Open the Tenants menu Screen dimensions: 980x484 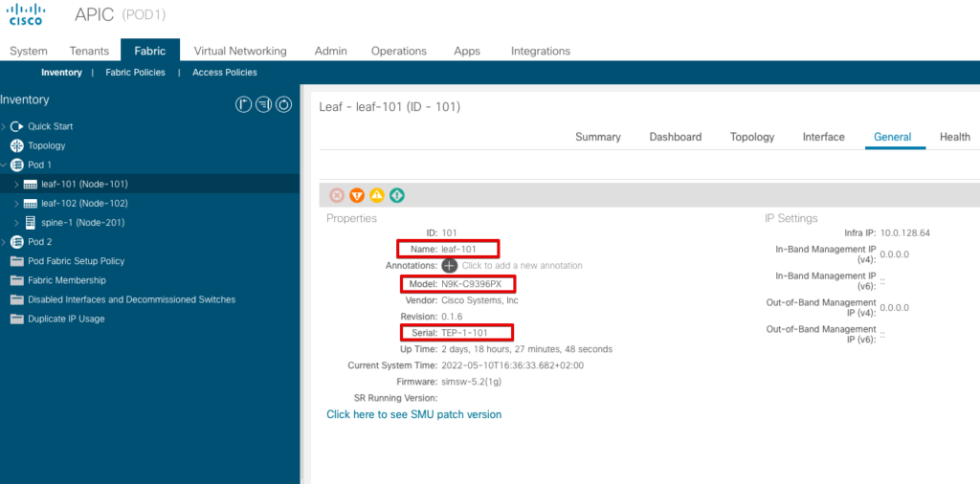coord(89,51)
